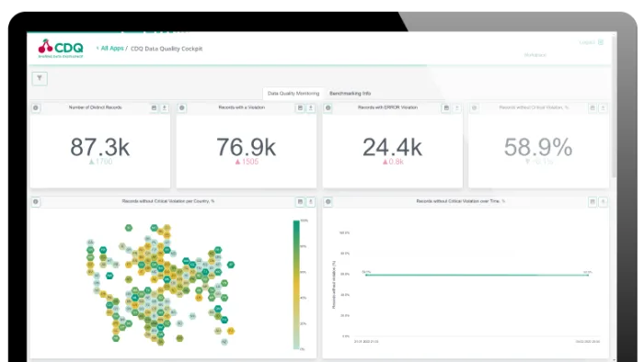The width and height of the screenshot is (644, 362).
Task: Click the map's green-yellow color scale legend
Action: 296,285
